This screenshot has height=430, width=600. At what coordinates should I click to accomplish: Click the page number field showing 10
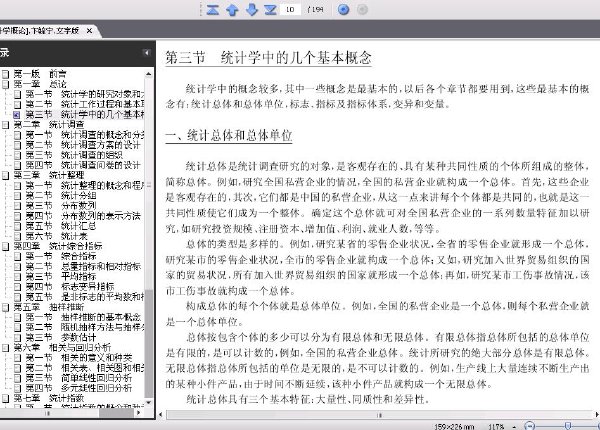(290, 9)
